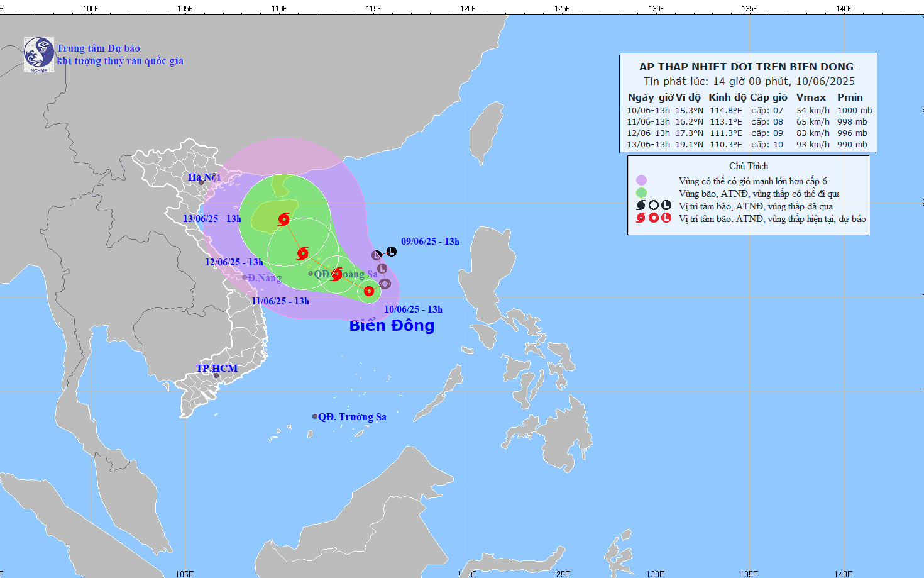Screen dimensions: 924x578
Task: Click the '1000 mb' pressure cell
Action: 854,111
